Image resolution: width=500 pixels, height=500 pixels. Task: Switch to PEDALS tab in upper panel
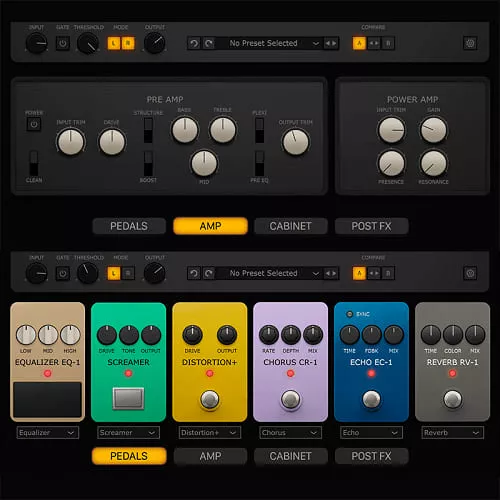coord(129,226)
